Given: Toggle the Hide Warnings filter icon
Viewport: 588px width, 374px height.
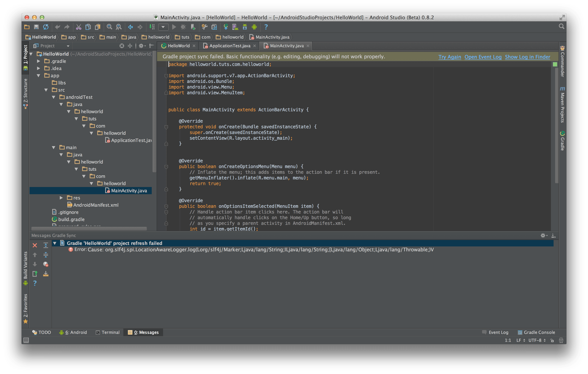Looking at the screenshot, I should 46,264.
